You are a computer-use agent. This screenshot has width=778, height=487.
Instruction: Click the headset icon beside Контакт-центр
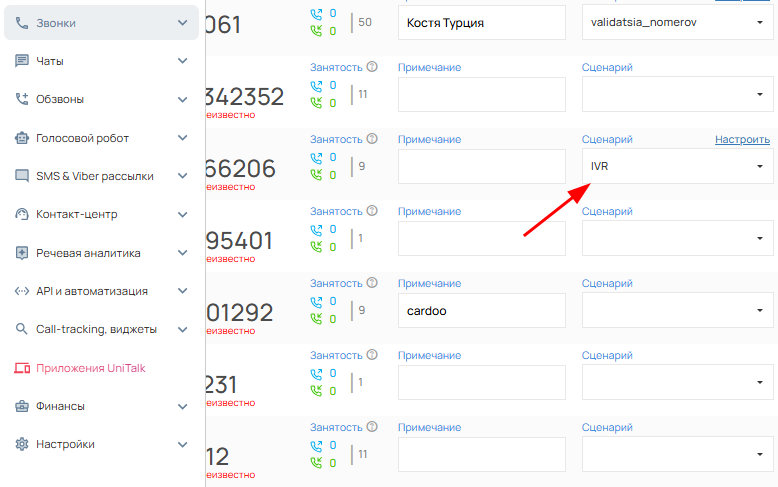coord(22,214)
